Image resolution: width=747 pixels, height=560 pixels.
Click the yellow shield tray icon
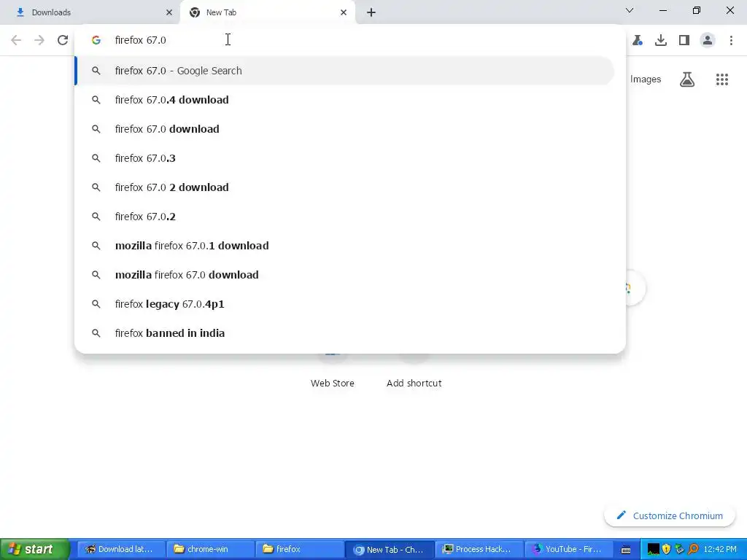[x=667, y=549]
